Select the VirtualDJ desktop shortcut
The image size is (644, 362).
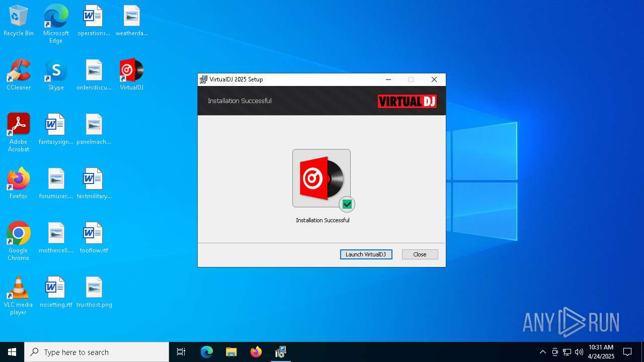click(131, 75)
